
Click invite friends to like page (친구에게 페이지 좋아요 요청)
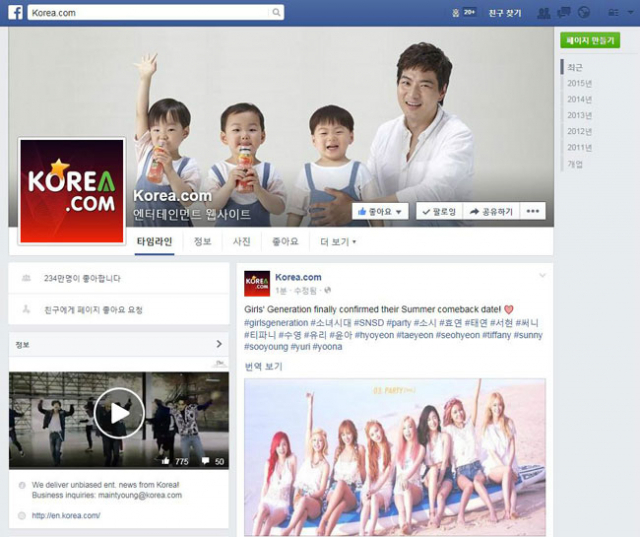pos(93,310)
